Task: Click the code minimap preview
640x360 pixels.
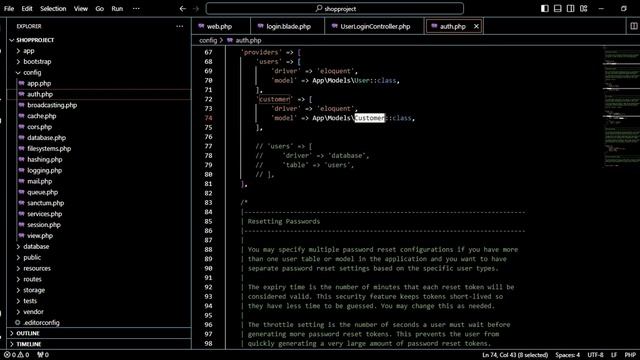Action: tap(621, 107)
